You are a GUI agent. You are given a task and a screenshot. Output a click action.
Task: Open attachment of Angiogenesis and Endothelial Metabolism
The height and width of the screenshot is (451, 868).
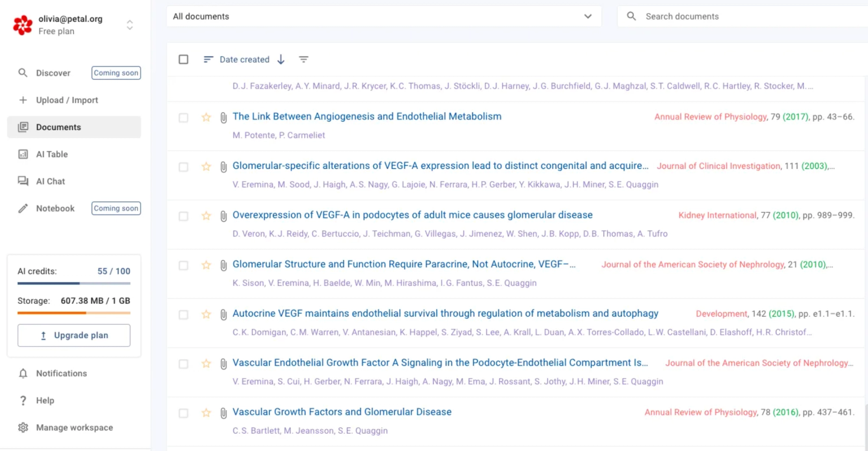223,118
